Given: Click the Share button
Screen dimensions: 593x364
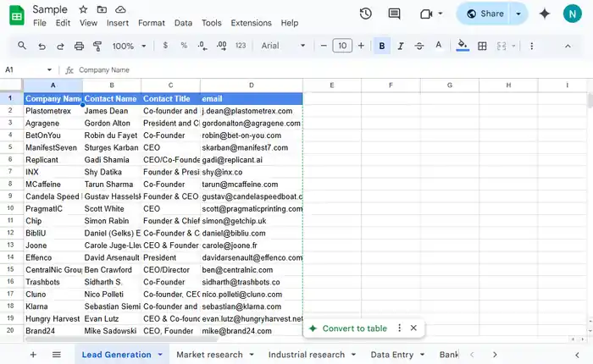Looking at the screenshot, I should [485, 14].
